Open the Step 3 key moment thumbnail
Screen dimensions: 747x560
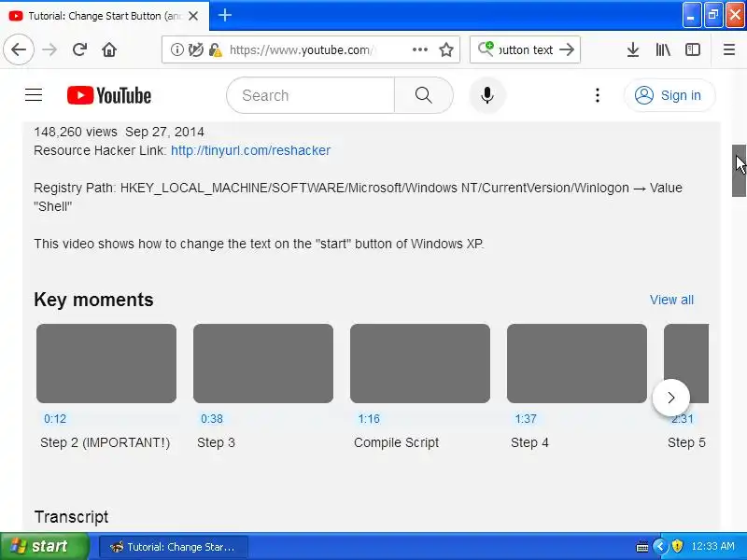coord(263,363)
